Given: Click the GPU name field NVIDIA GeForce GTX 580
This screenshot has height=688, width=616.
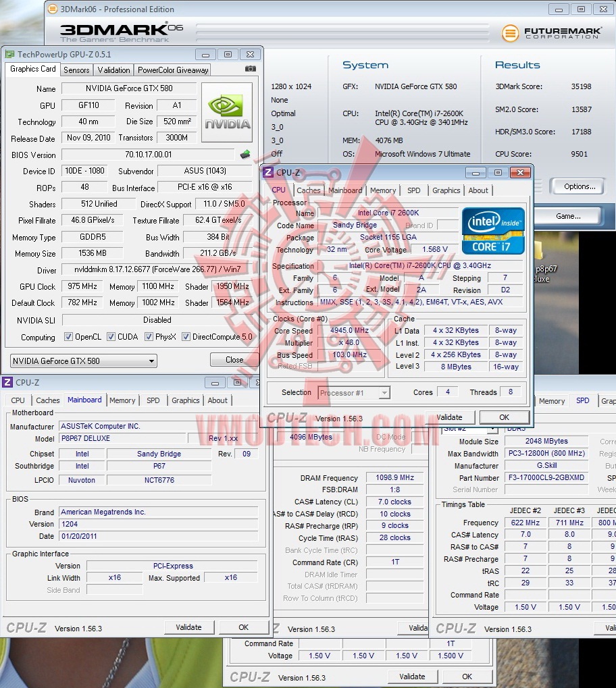Looking at the screenshot, I should (x=129, y=88).
